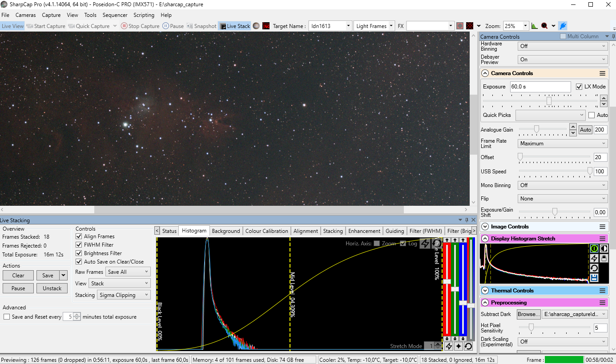Click the green power icon in Display Histogram Stretch
The image size is (616, 364).
[x=594, y=248]
